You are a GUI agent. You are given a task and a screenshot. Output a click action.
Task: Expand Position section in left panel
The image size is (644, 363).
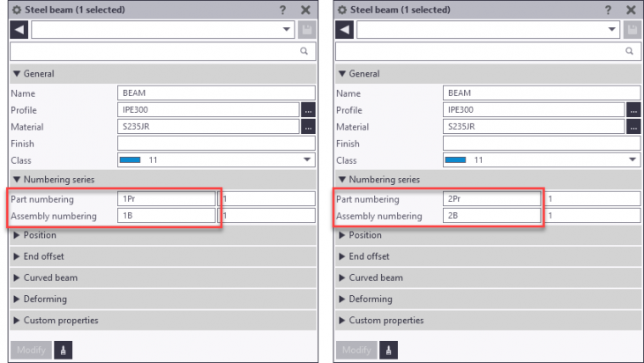163,235
